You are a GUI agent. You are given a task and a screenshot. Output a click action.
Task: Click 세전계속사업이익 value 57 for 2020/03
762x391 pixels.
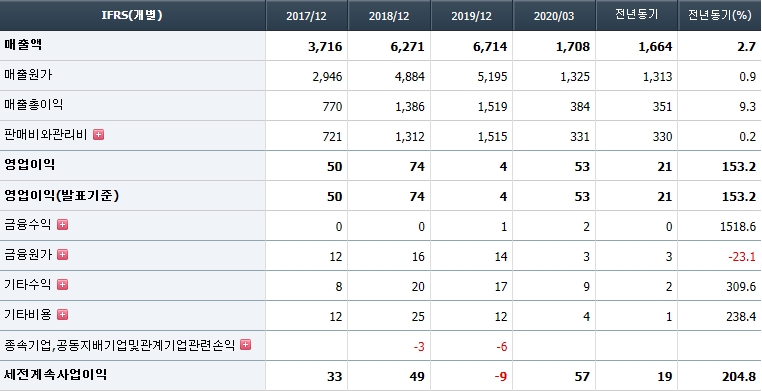click(582, 377)
